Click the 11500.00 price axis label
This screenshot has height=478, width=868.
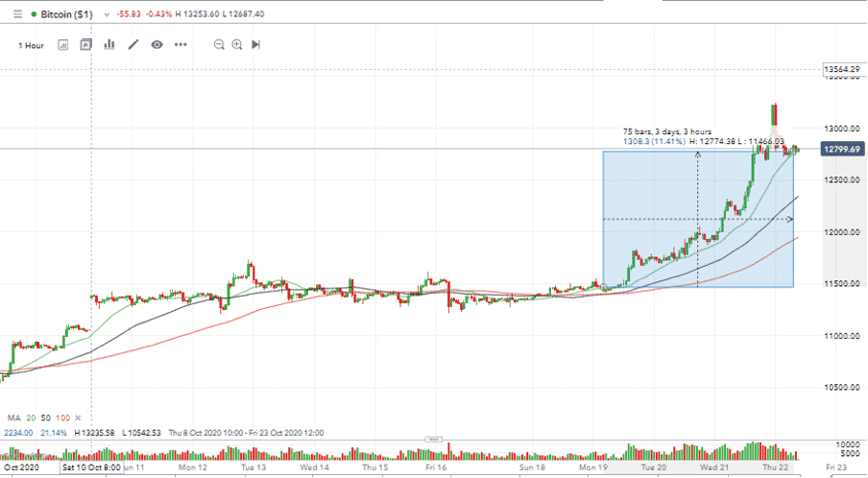pos(842,284)
